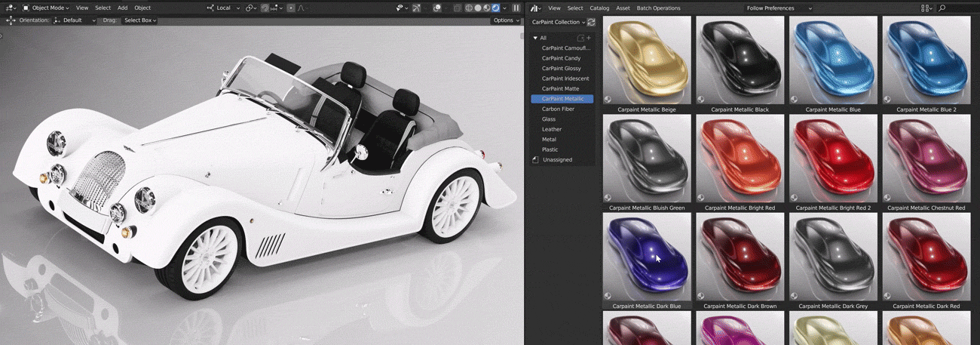Open the Catalog menu
Screen dimensions: 980x345
(x=599, y=8)
